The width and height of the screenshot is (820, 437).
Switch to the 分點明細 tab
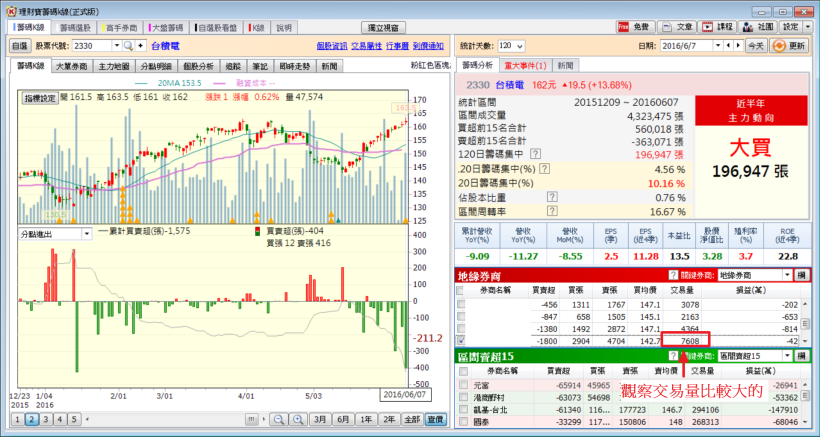156,66
